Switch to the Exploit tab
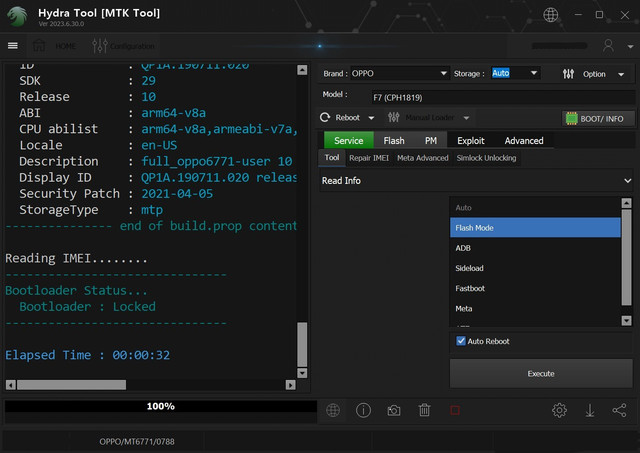This screenshot has width=640, height=453. tap(471, 140)
